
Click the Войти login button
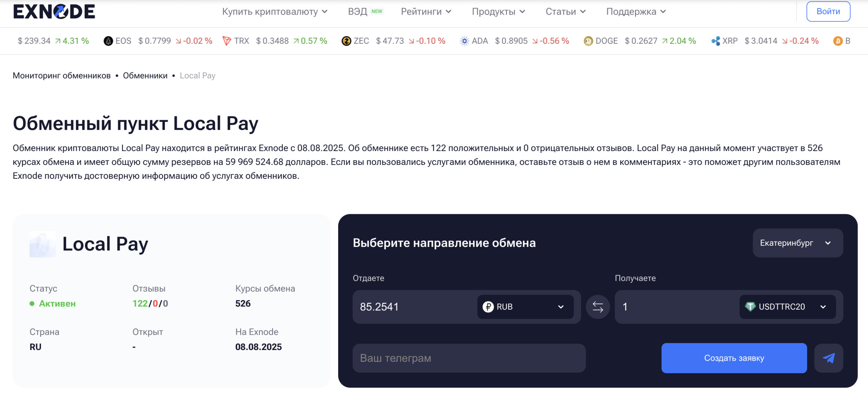[828, 11]
